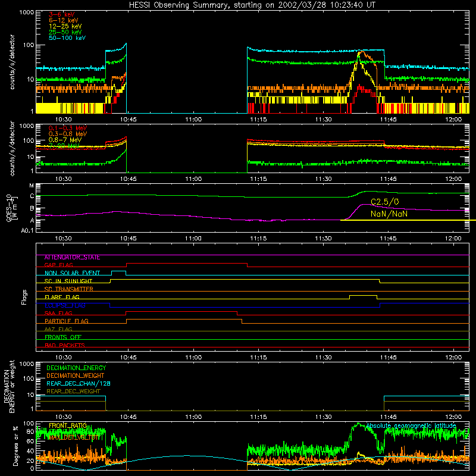The image size is (476, 476).
Task: Select the PARTICLE_FLAG label
Action: (x=67, y=321)
